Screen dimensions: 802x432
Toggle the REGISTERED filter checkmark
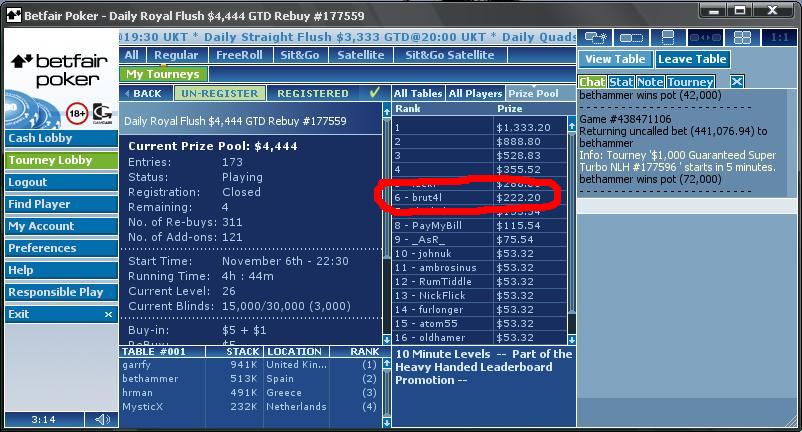pyautogui.click(x=375, y=93)
